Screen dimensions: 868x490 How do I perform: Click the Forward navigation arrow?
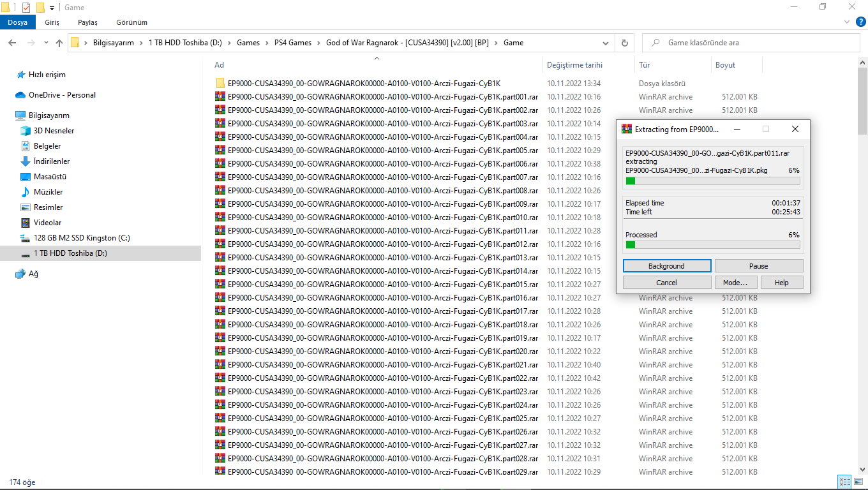(31, 43)
